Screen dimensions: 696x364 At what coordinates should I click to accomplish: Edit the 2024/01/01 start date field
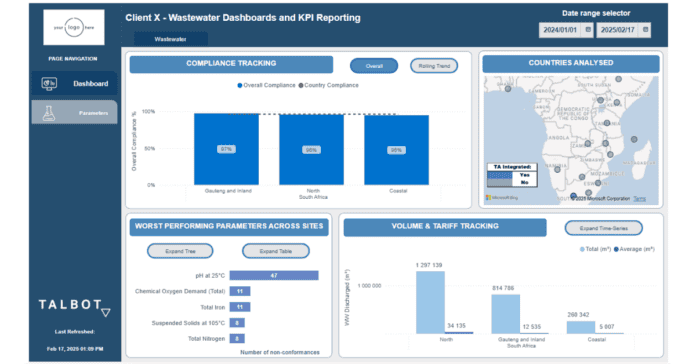point(560,30)
